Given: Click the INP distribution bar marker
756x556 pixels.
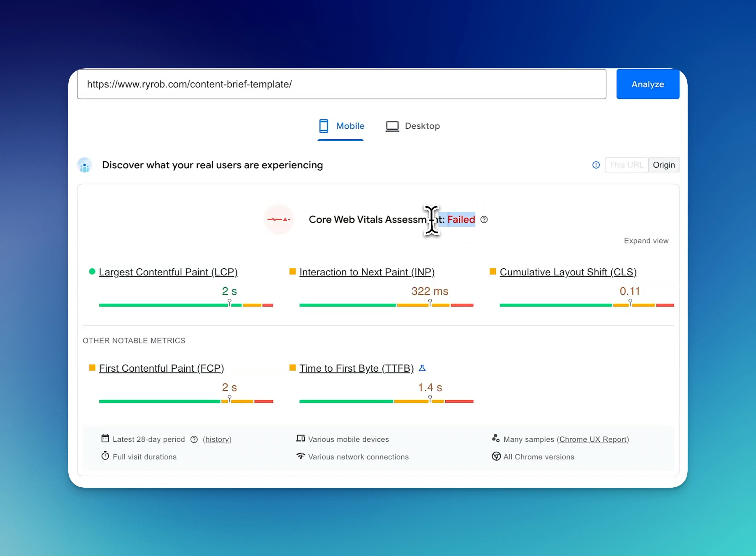Looking at the screenshot, I should (x=430, y=303).
